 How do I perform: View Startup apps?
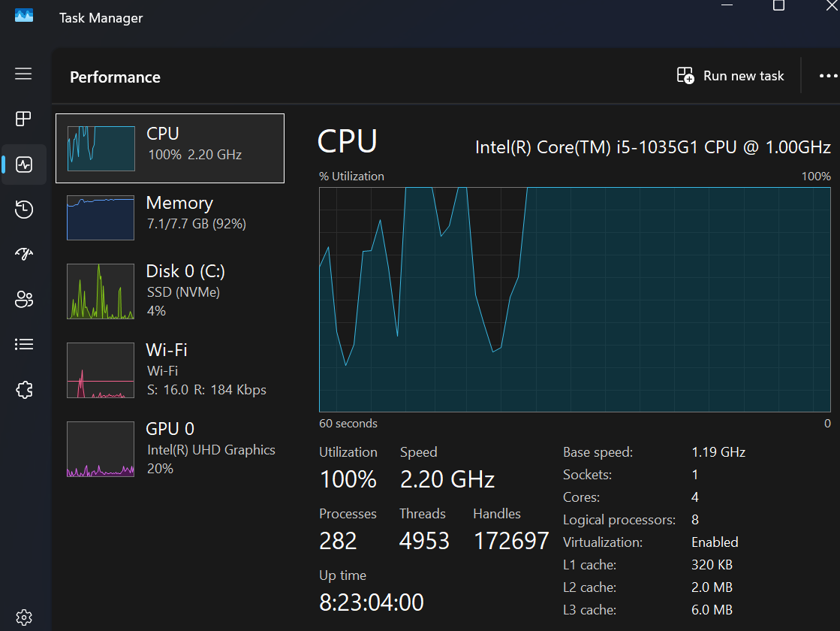(23, 254)
